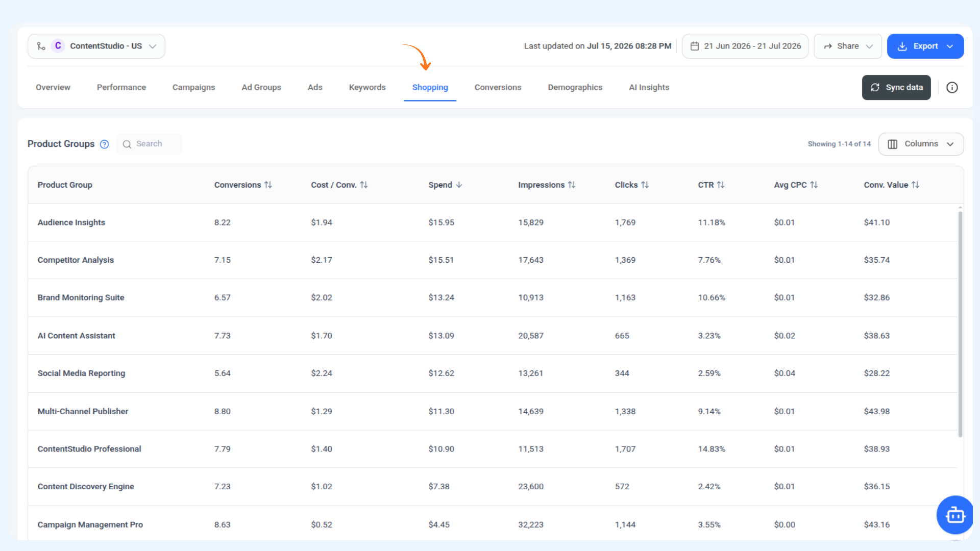This screenshot has width=980, height=551.
Task: Open the chatbot assistant icon
Action: click(x=955, y=515)
